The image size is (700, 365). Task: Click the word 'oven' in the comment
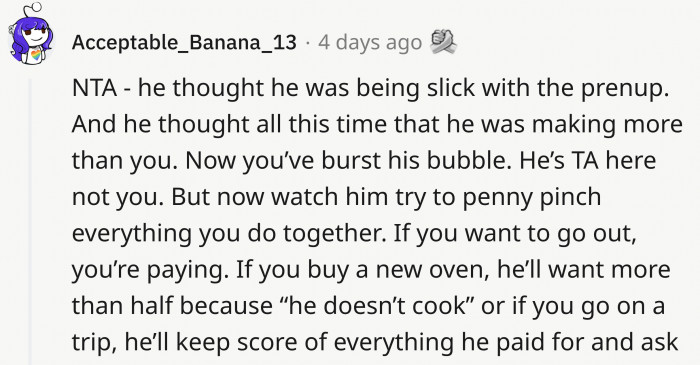coord(464,270)
